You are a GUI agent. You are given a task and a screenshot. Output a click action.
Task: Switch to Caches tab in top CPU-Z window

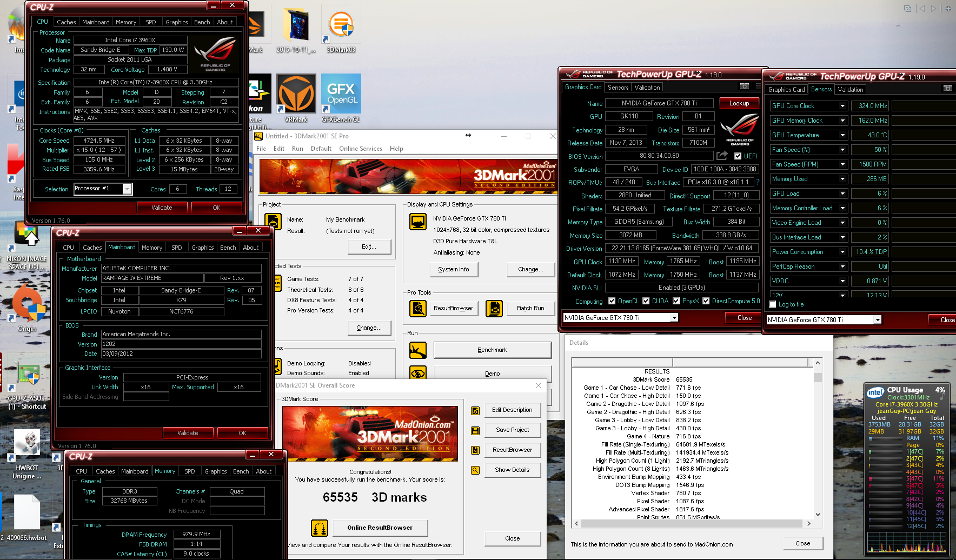[x=67, y=22]
